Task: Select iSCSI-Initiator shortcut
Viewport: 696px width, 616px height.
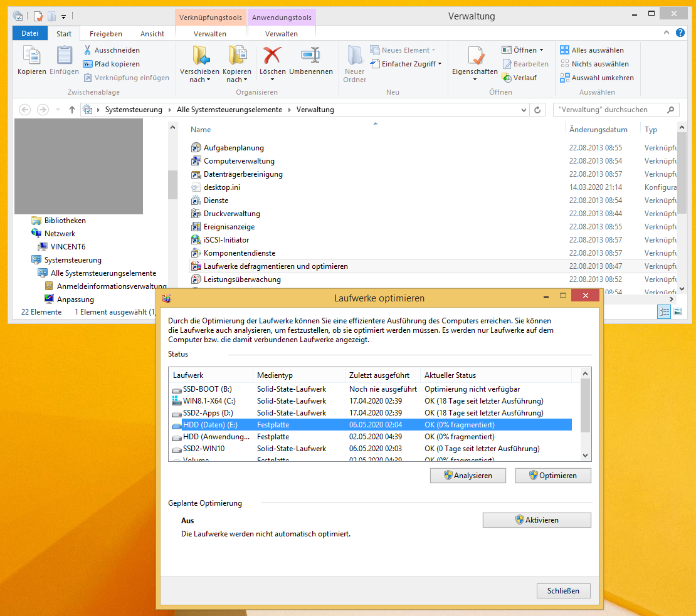Action: (226, 240)
